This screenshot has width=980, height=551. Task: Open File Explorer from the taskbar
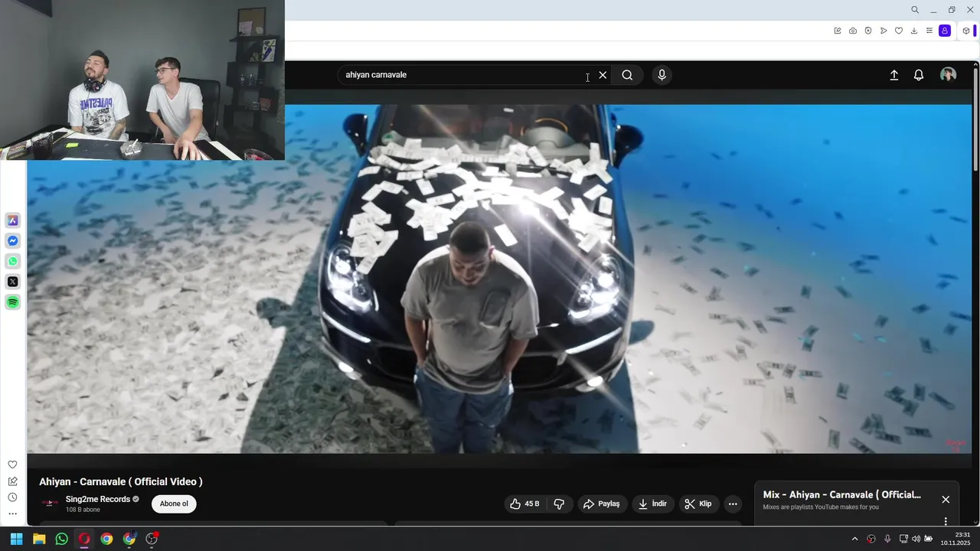tap(39, 539)
